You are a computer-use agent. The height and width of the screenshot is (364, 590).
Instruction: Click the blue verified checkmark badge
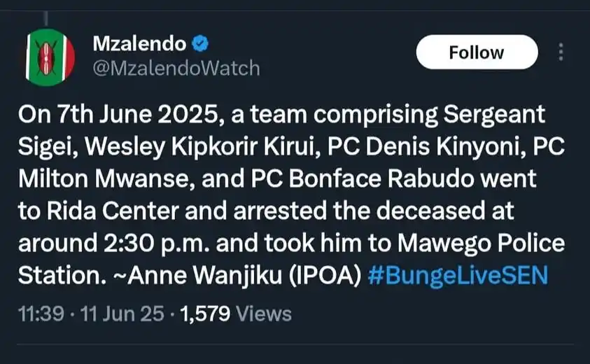(x=200, y=43)
